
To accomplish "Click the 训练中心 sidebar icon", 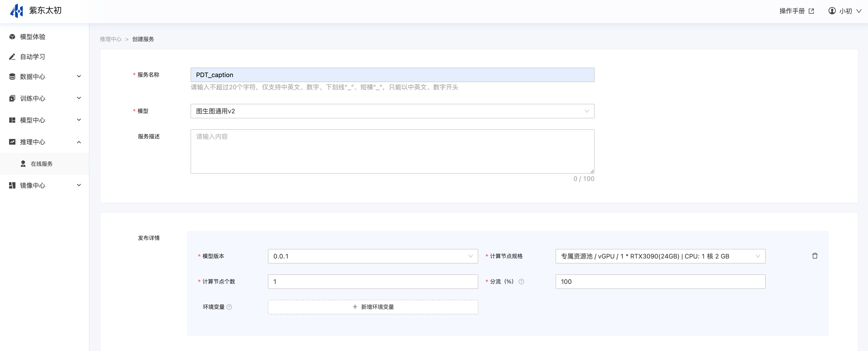I will (12, 98).
